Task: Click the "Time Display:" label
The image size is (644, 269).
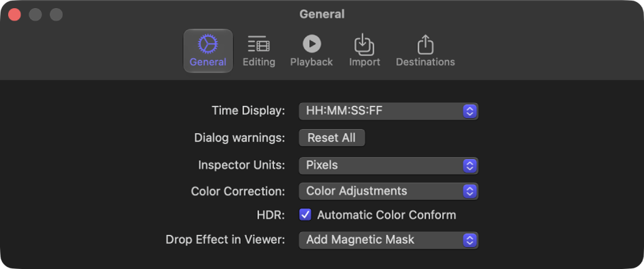Action: coord(248,111)
